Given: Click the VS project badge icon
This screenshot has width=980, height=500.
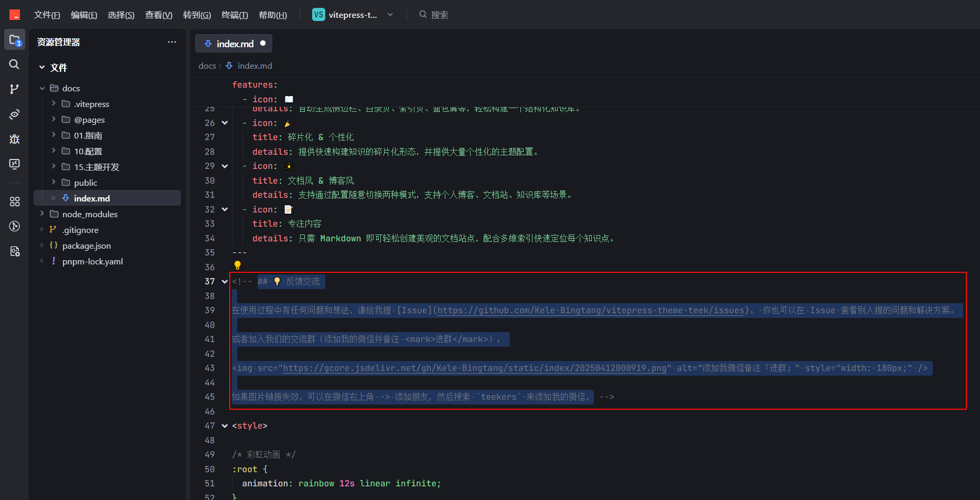Looking at the screenshot, I should point(318,15).
